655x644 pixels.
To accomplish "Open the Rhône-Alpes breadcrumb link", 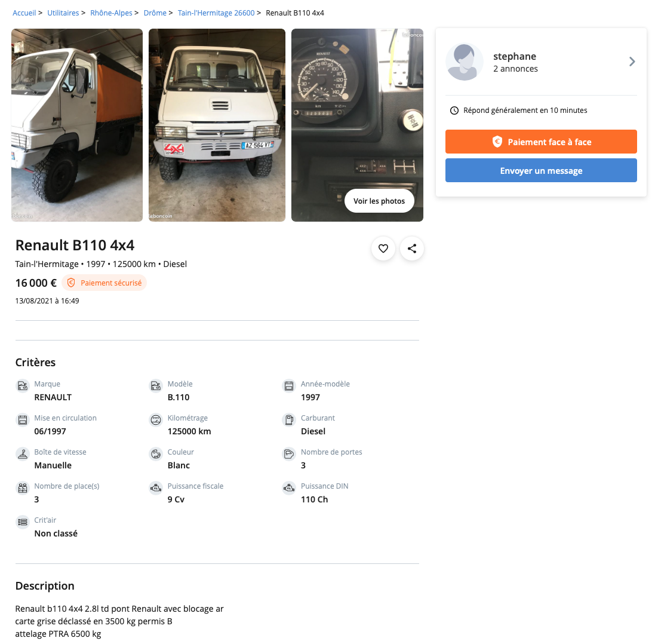I will pyautogui.click(x=112, y=13).
